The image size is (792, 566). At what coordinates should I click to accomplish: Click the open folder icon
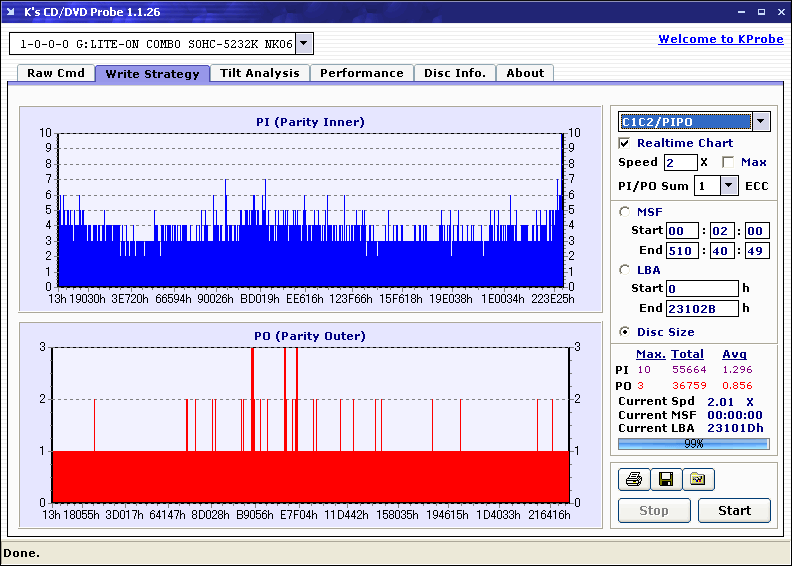tap(698, 479)
